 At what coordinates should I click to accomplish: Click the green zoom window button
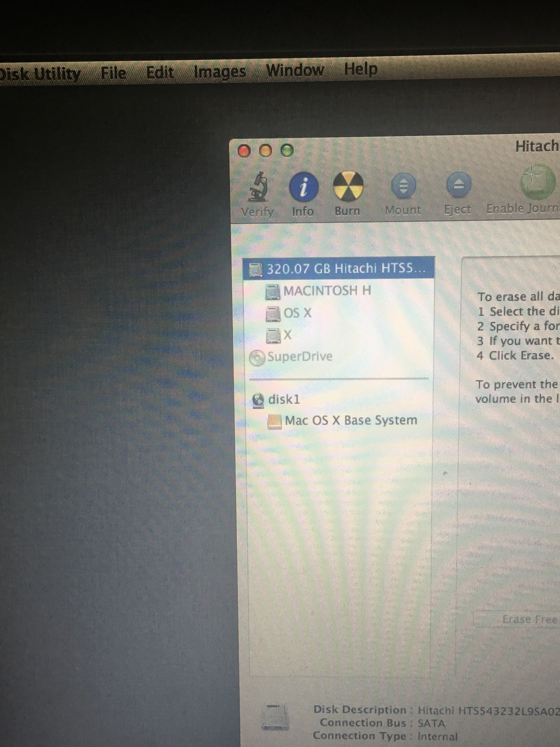tap(287, 150)
